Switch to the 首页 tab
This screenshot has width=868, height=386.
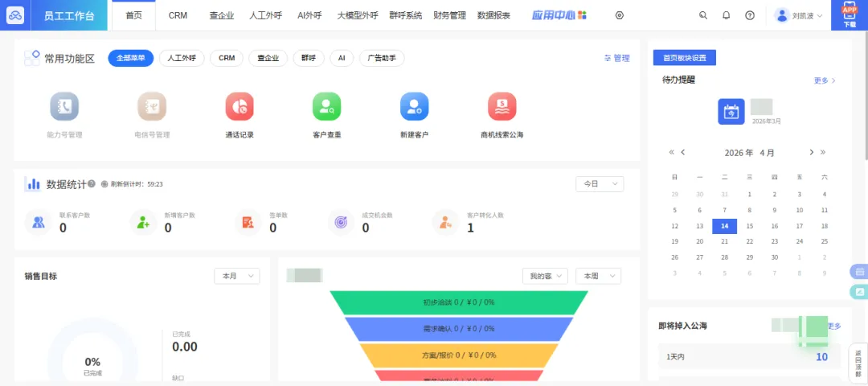coord(133,15)
